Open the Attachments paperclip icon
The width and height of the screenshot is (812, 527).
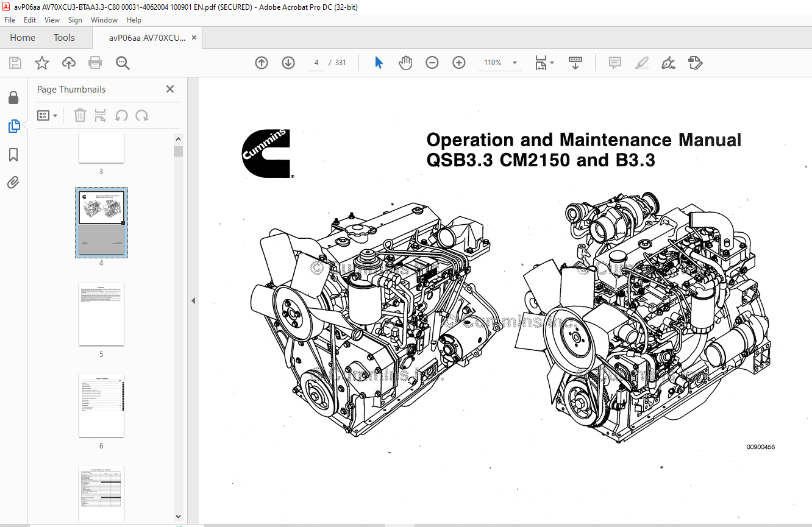click(13, 182)
